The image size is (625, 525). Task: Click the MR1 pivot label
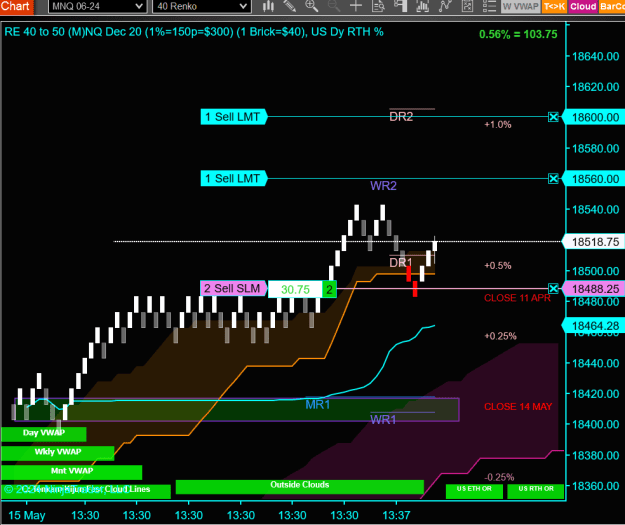318,405
